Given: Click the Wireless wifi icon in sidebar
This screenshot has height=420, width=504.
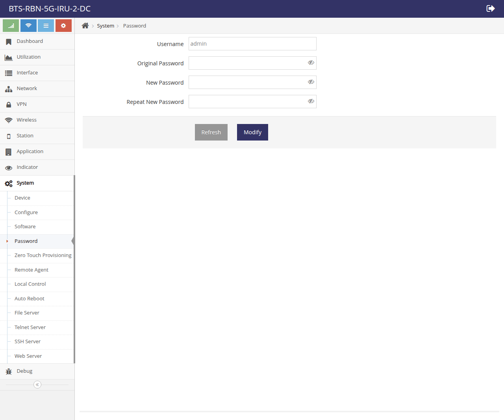Looking at the screenshot, I should coord(9,120).
